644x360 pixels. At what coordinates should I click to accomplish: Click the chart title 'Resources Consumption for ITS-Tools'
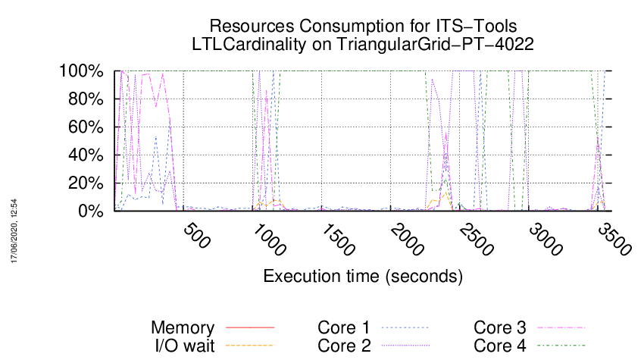363,26
